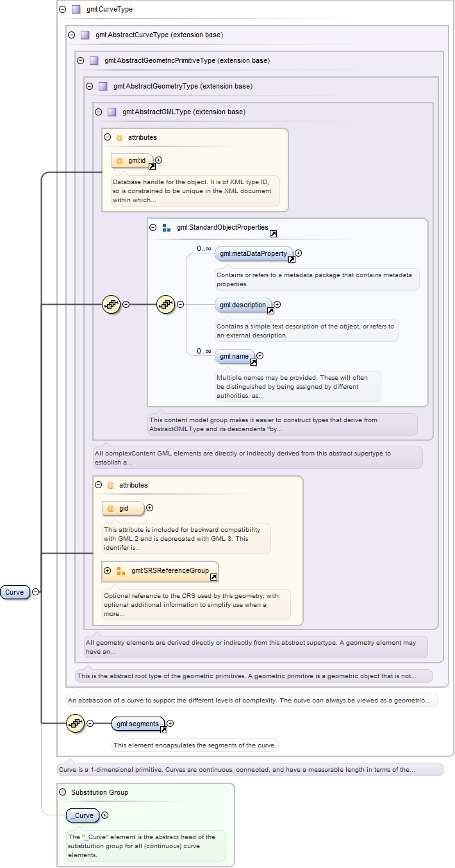455x868 pixels.
Task: Click the 'Substitution Group' heading
Action: point(99,792)
